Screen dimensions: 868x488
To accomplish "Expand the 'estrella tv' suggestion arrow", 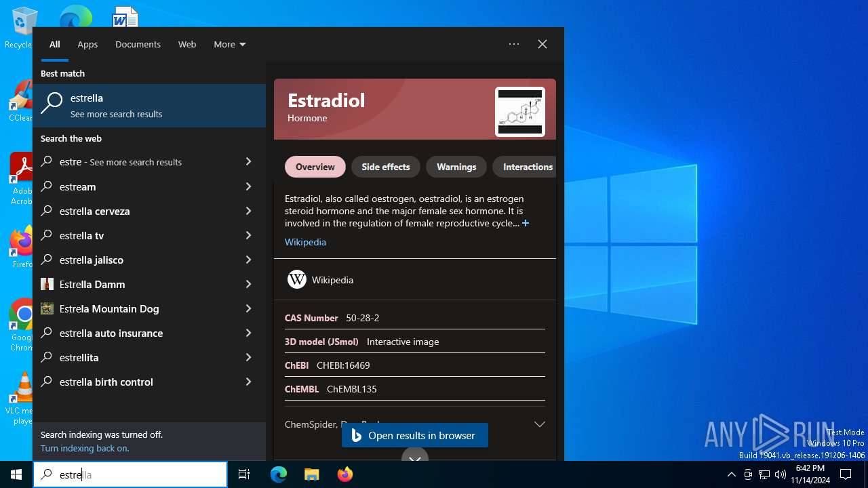I will click(248, 235).
